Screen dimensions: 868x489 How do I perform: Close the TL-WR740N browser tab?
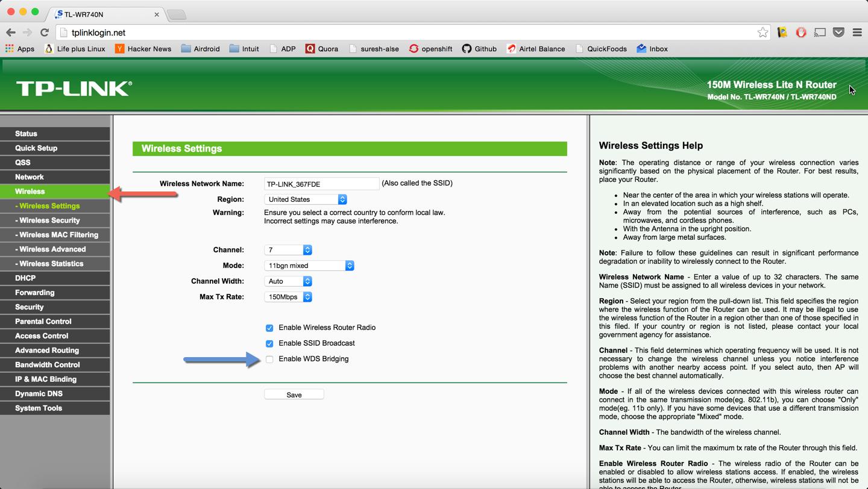(157, 14)
